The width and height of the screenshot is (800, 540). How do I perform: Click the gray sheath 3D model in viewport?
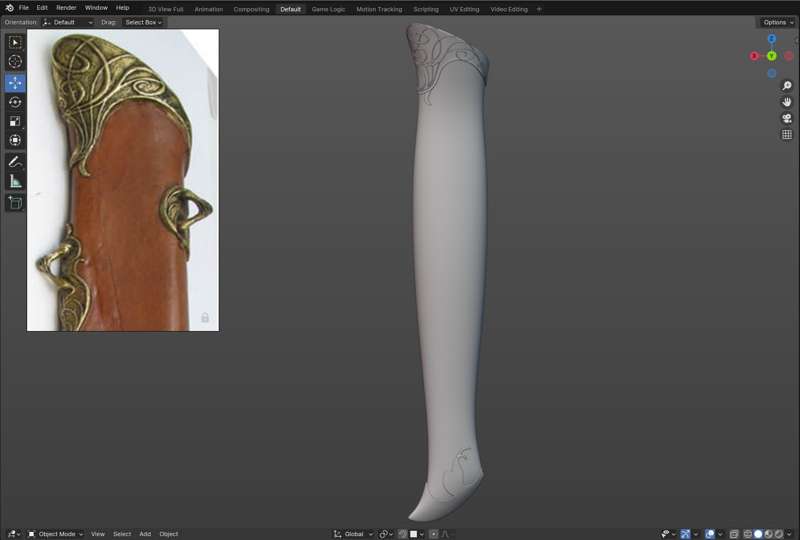click(x=449, y=271)
